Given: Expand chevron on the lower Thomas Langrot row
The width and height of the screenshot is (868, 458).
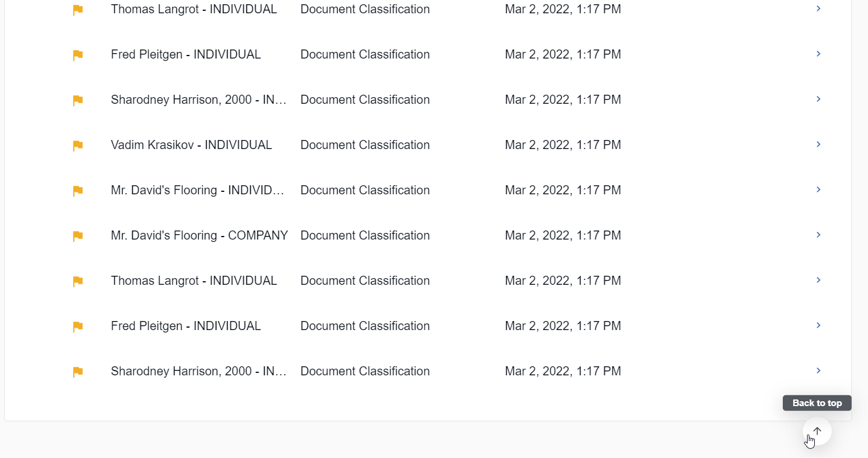Looking at the screenshot, I should point(818,280).
